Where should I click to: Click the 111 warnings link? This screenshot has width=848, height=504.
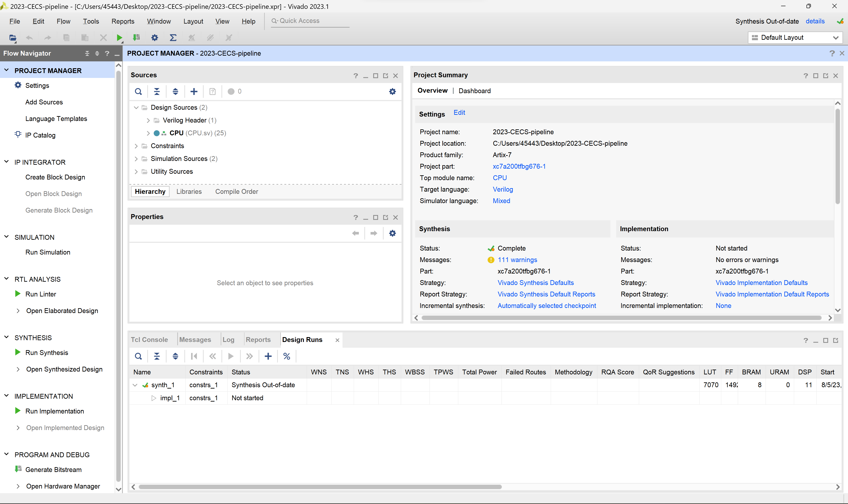click(517, 259)
